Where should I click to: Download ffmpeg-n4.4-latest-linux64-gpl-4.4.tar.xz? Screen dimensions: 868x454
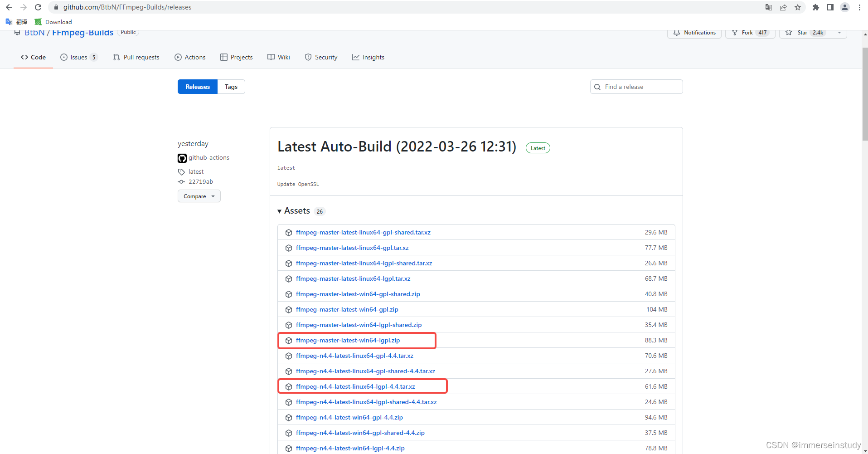click(x=354, y=356)
